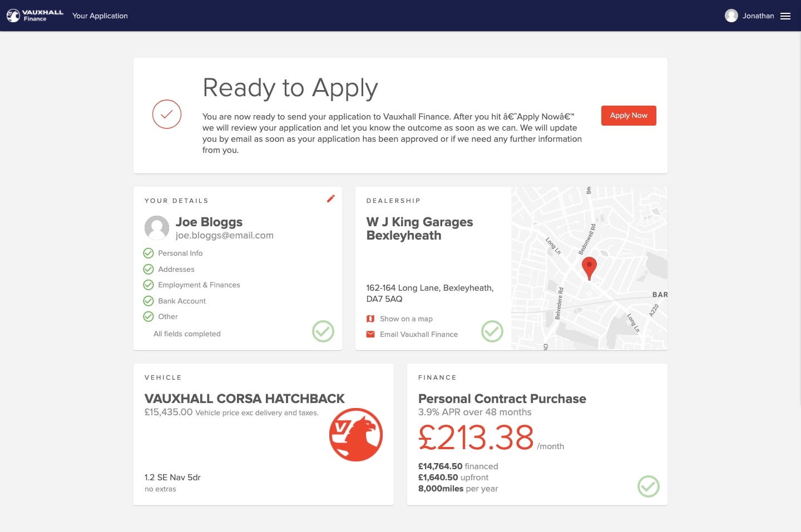Click the Employment & Finances check icon
801x532 pixels.
pos(149,285)
